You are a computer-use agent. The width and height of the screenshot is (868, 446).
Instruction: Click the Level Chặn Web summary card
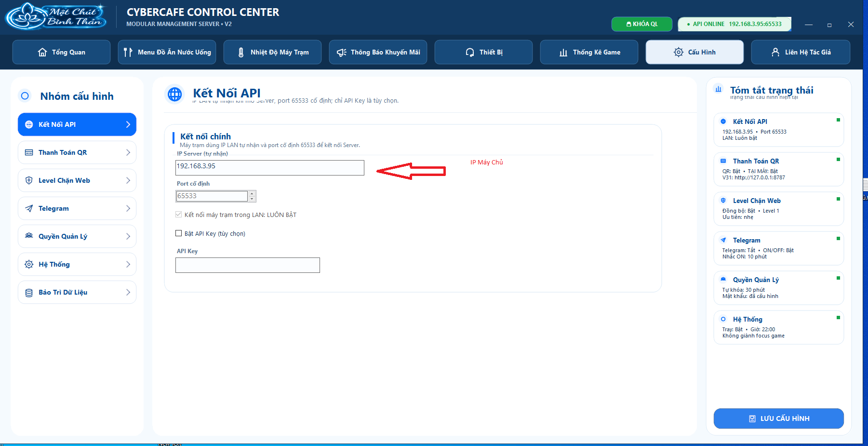point(779,209)
